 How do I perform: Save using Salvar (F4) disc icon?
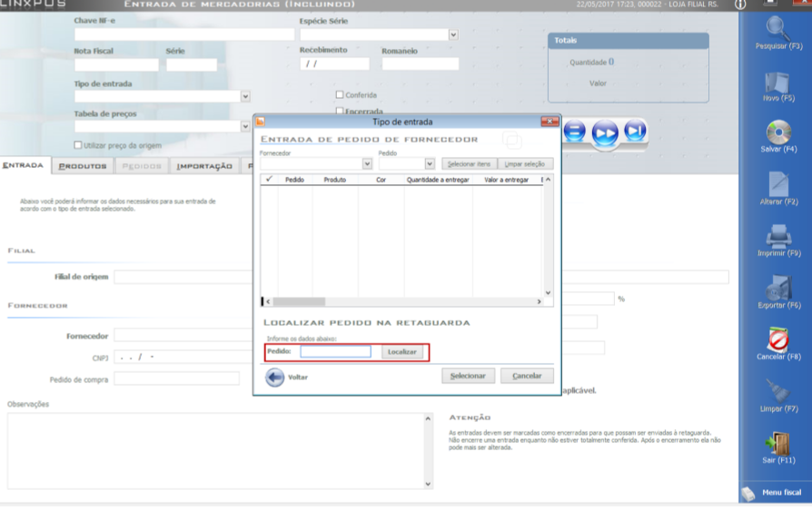pos(778,132)
